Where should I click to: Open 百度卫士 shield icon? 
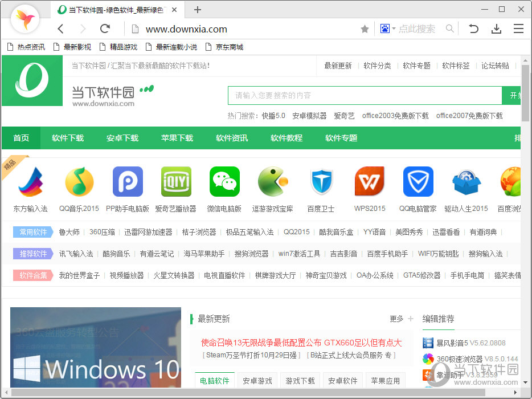[x=321, y=182]
